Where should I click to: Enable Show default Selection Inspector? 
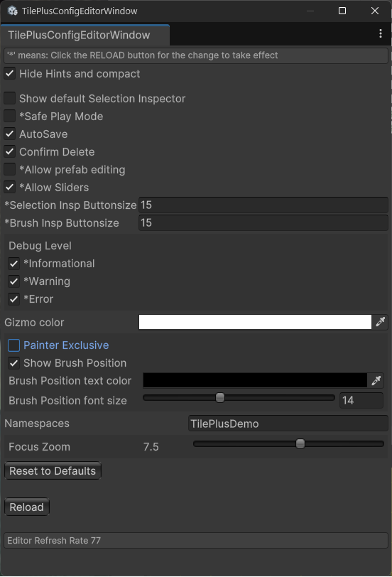(x=9, y=98)
